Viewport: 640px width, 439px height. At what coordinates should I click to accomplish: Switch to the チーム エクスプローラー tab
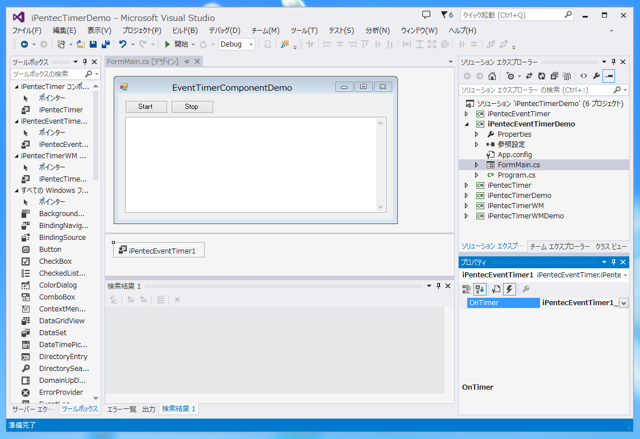pyautogui.click(x=560, y=246)
